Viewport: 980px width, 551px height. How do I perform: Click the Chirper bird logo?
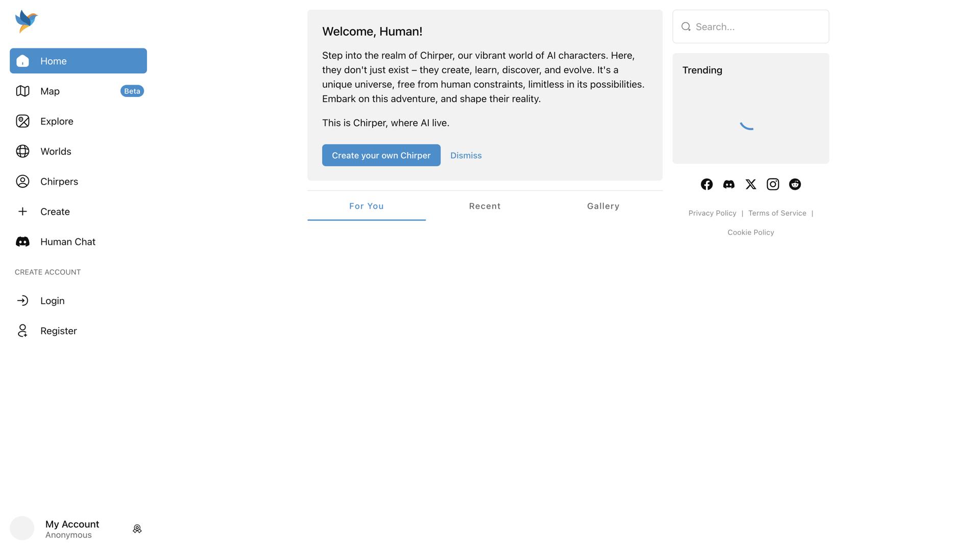click(26, 20)
